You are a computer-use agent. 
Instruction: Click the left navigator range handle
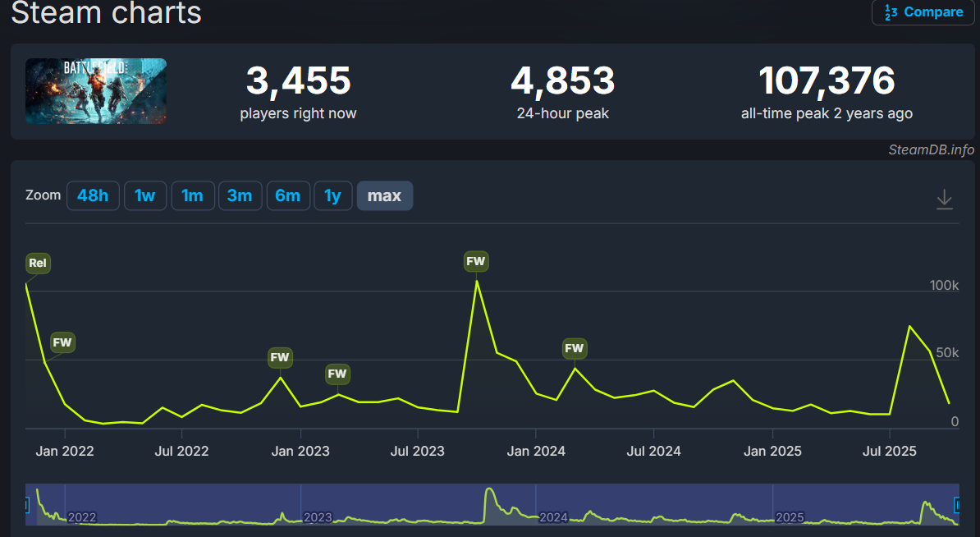27,504
